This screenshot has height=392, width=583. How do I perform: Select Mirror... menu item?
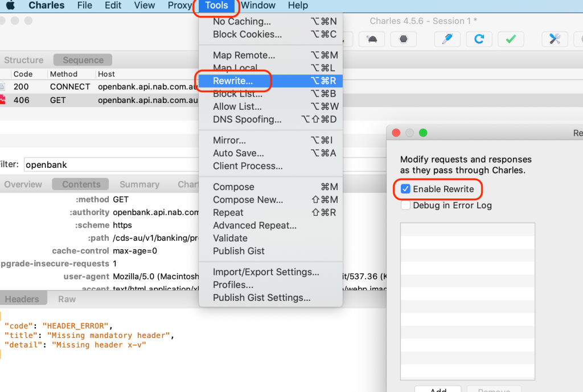click(x=270, y=141)
